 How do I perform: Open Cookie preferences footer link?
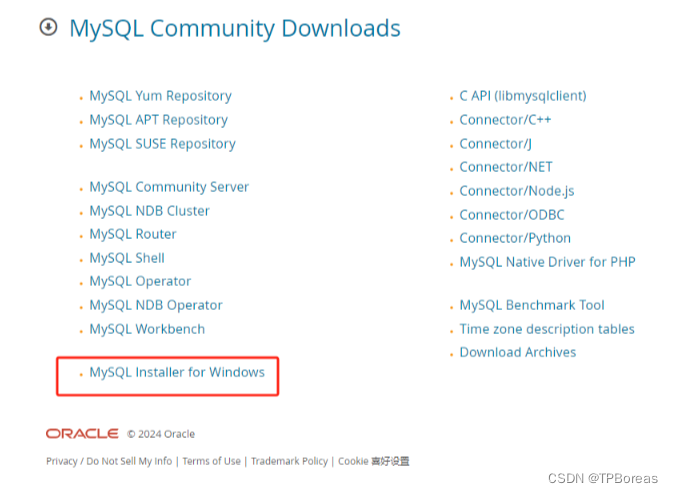(x=373, y=461)
